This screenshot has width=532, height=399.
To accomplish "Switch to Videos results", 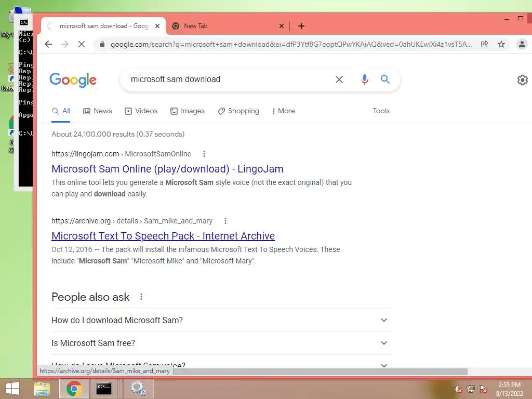I will (x=141, y=111).
